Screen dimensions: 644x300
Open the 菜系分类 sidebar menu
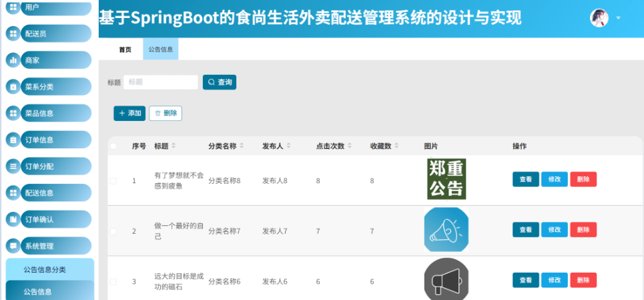(x=56, y=87)
